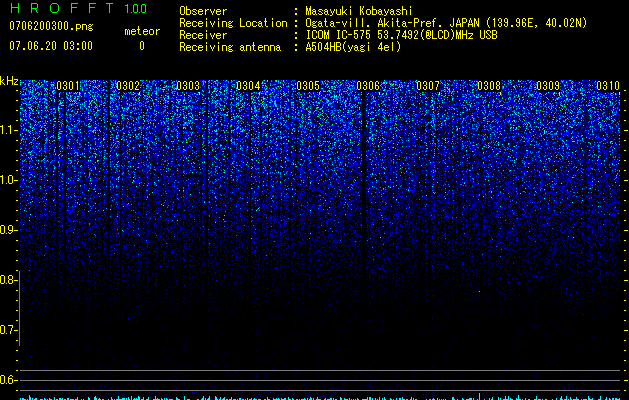Click the 0.6 kHz axis label
Viewport: 629px width, 400px height.
tap(7, 380)
